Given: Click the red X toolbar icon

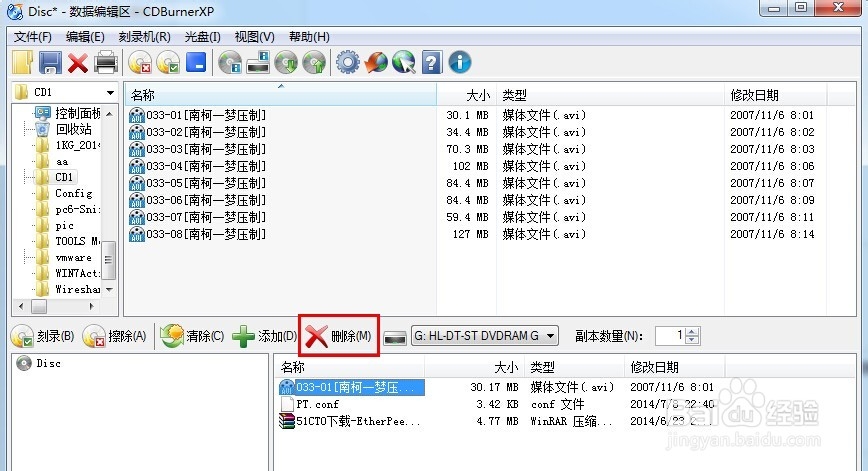Looking at the screenshot, I should click(x=78, y=63).
